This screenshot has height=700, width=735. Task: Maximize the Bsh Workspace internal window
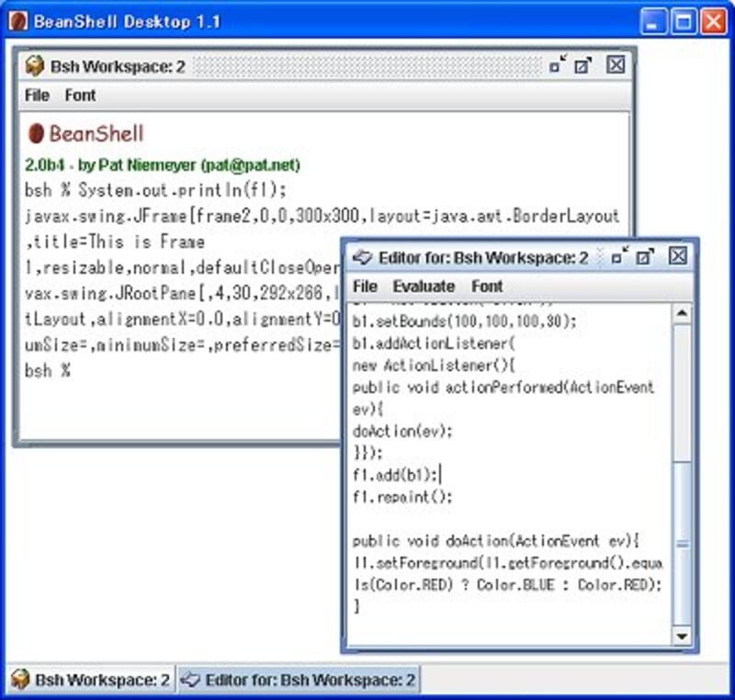coord(583,65)
